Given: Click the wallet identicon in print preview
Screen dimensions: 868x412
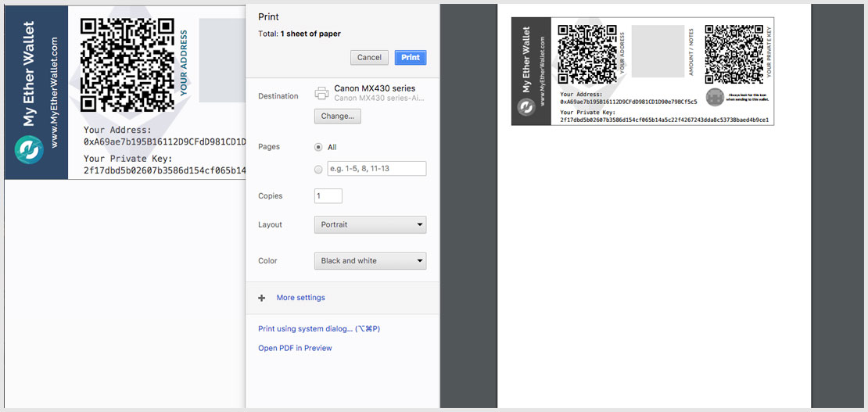Looking at the screenshot, I should click(716, 97).
